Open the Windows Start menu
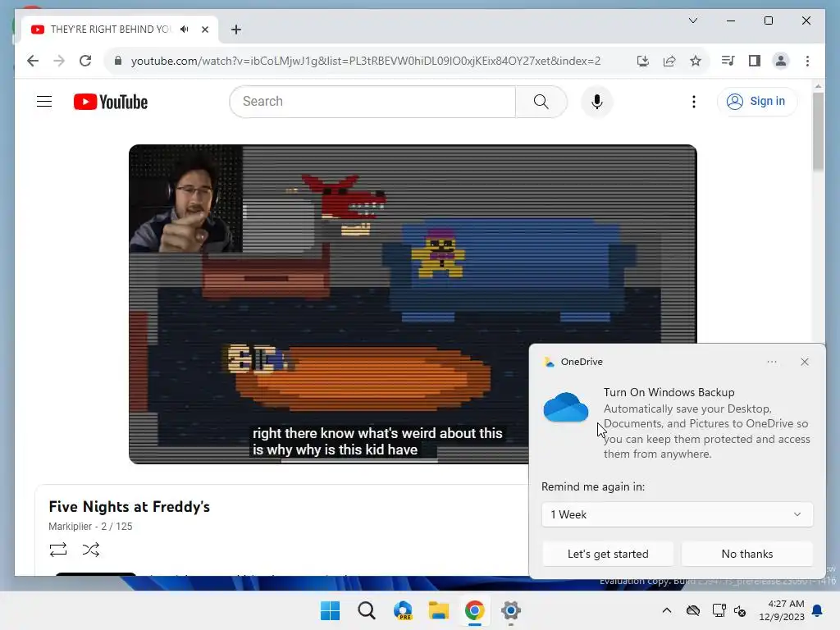This screenshot has width=840, height=630. 330,610
